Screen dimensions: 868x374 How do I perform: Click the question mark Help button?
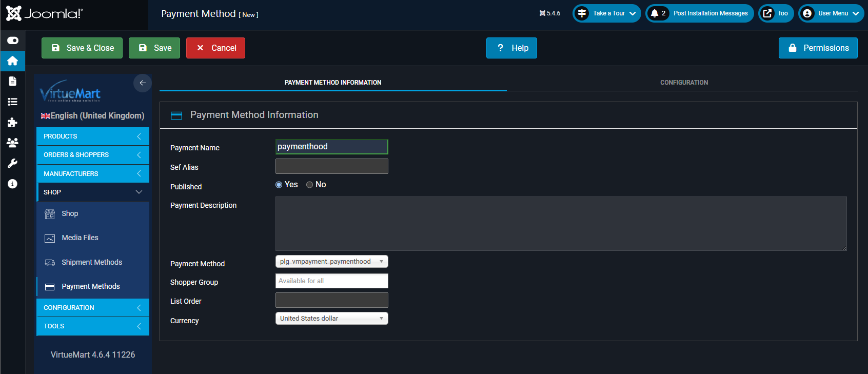pyautogui.click(x=511, y=48)
